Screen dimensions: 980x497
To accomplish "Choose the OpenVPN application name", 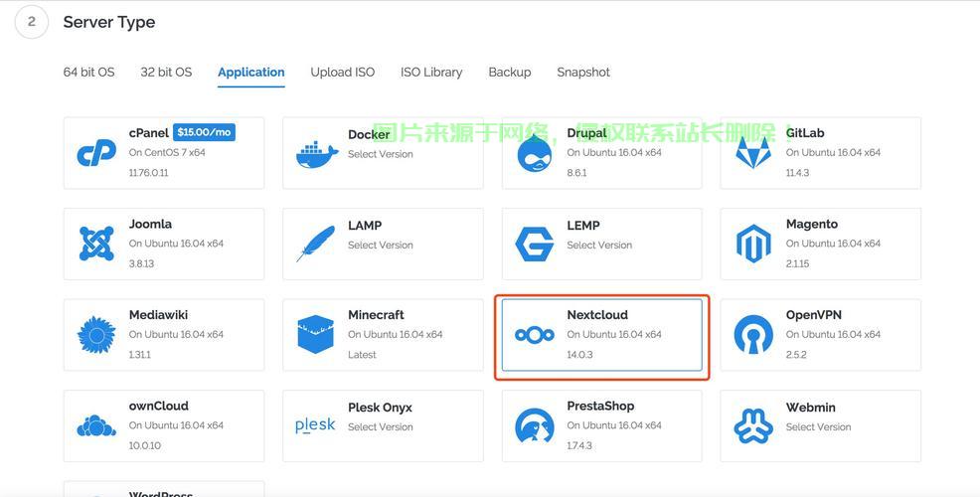I will coord(814,315).
